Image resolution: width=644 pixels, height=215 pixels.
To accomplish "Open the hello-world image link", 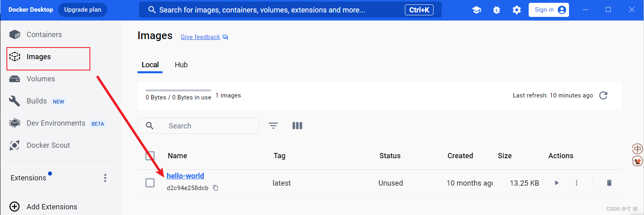I will [x=185, y=176].
